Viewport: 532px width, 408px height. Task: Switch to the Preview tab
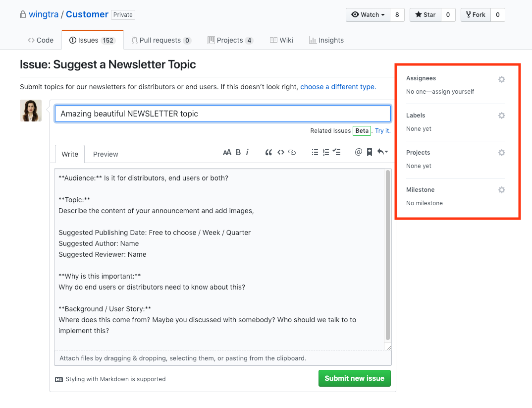pyautogui.click(x=106, y=154)
